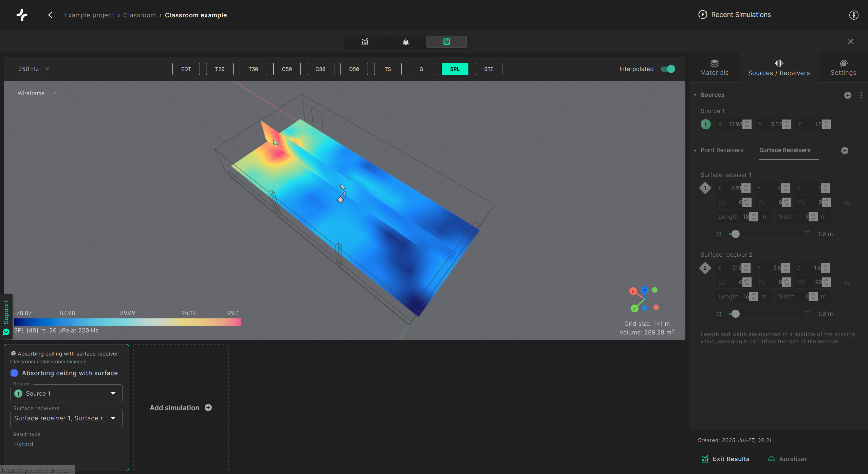Viewport: 868px width, 474px height.
Task: Add a new surface receiver
Action: tap(845, 150)
